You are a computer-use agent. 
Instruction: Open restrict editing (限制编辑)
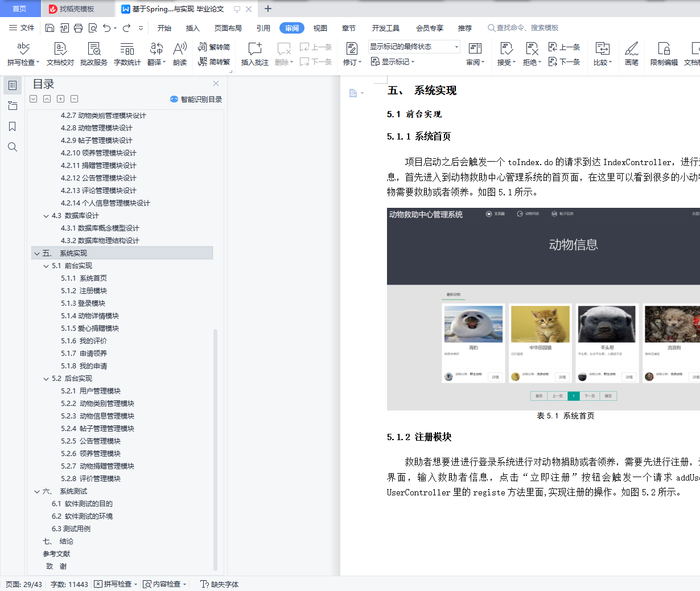click(664, 54)
